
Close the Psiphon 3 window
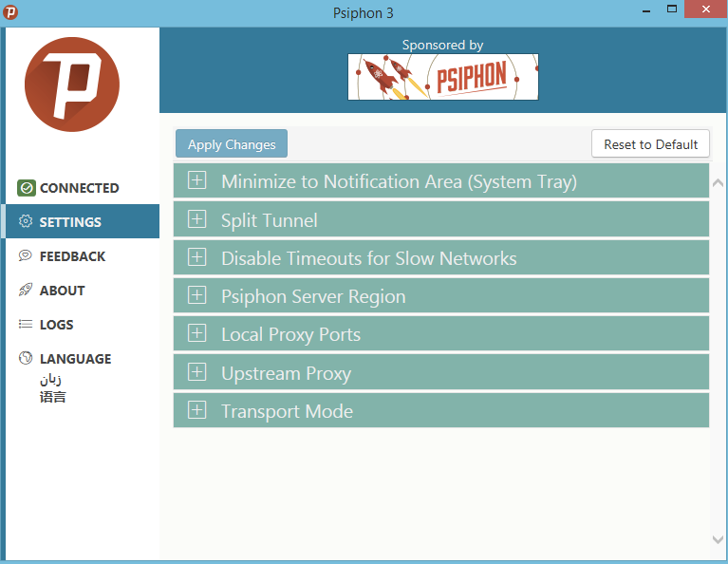[x=706, y=9]
